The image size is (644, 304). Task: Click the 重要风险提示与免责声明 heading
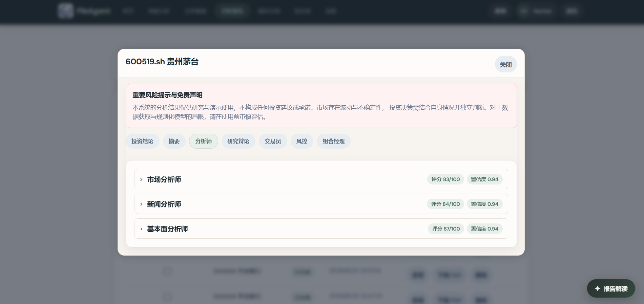tap(167, 95)
